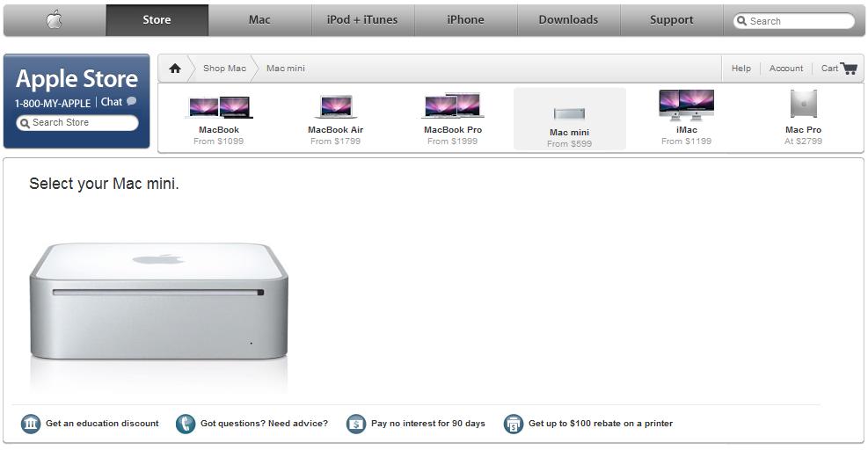Click the magnifier icon in the top search box
The width and height of the screenshot is (868, 450).
(x=741, y=21)
